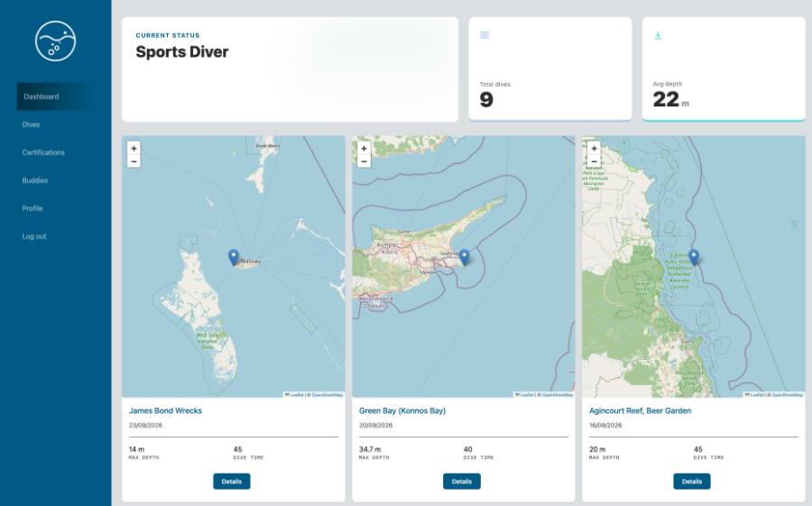
Task: Open Certifications in the sidebar
Action: coord(43,152)
